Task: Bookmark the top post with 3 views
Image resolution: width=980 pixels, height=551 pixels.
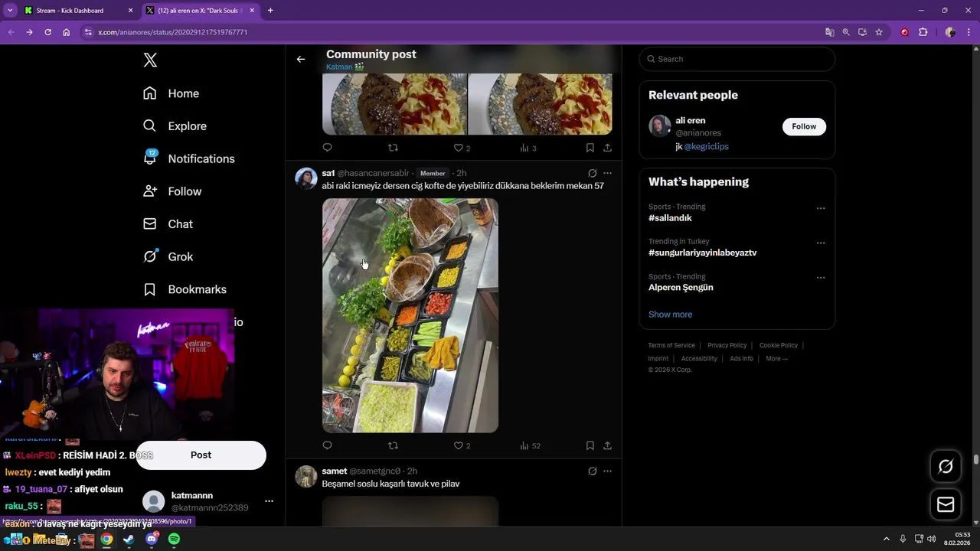Action: (590, 148)
